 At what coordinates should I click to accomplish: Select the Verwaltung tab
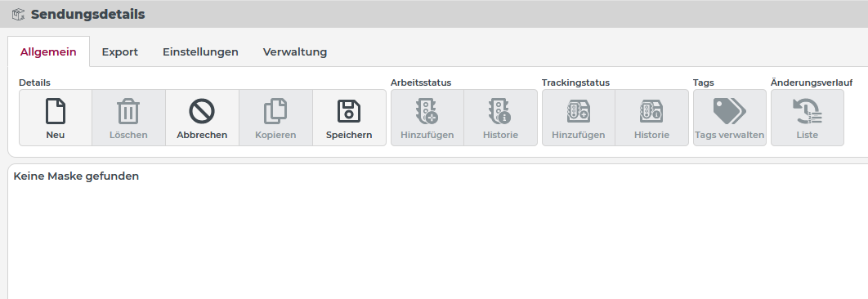coord(294,52)
